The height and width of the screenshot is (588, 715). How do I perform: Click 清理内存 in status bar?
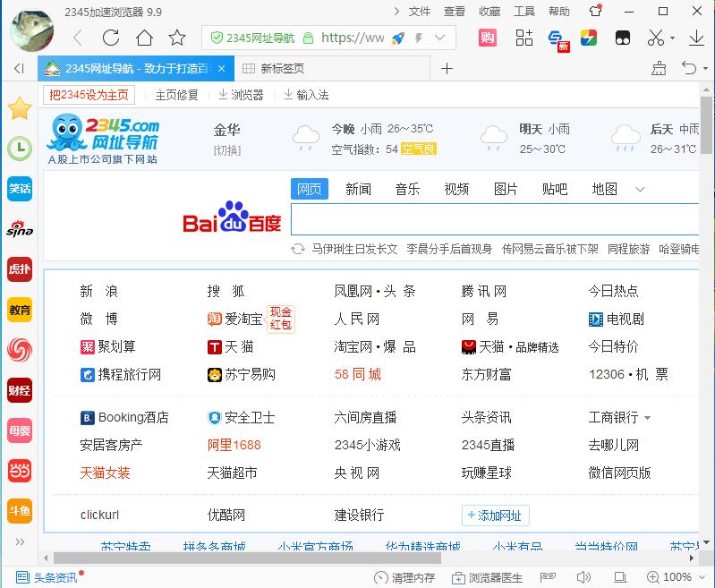(404, 577)
